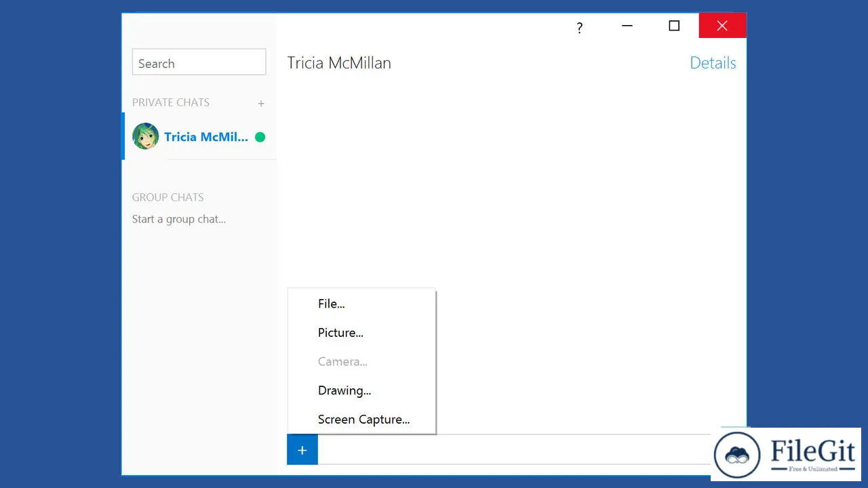Click Tricia McMillan's green online status dot

click(x=260, y=137)
